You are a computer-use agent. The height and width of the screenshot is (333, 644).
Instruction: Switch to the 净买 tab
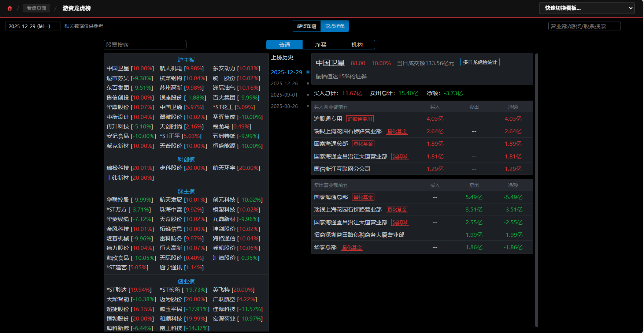click(x=321, y=45)
